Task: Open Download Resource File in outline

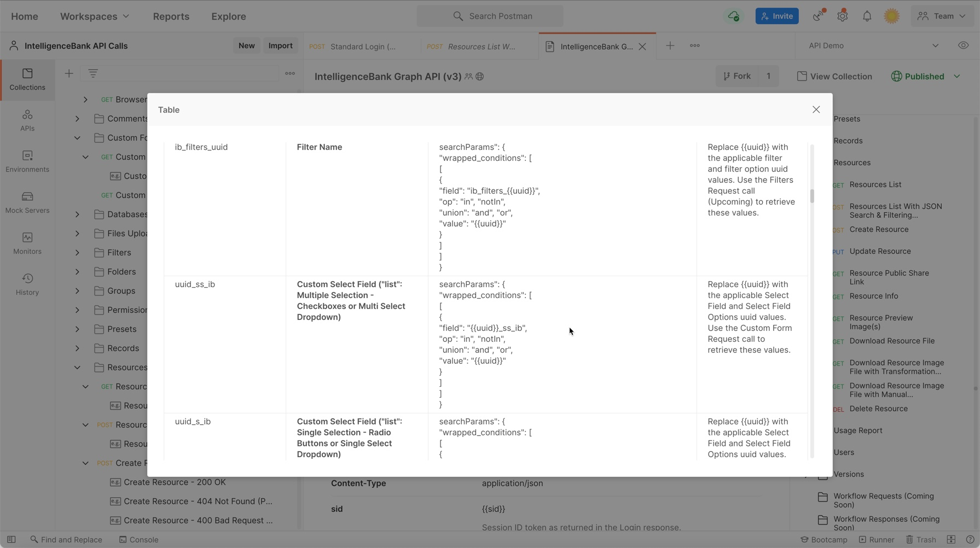Action: tap(892, 341)
